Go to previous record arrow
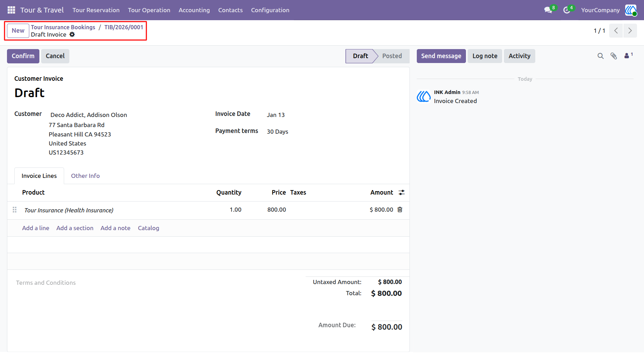The width and height of the screenshot is (644, 353). [x=616, y=31]
